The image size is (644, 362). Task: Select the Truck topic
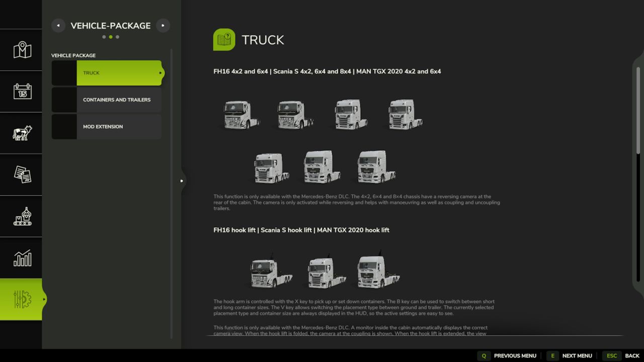[x=107, y=73]
